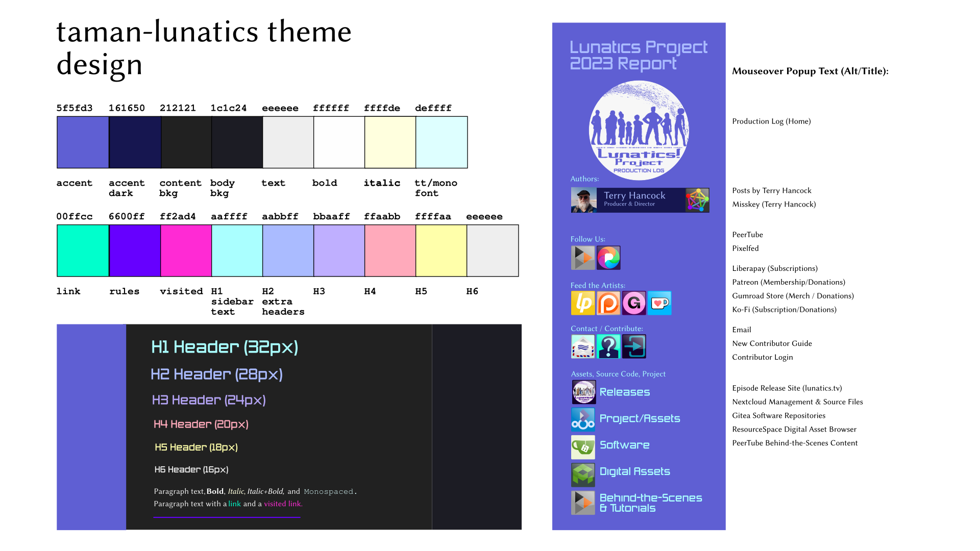The image size is (980, 551).
Task: Click the Nextcloud icon beside Project/Assets
Action: point(583,419)
